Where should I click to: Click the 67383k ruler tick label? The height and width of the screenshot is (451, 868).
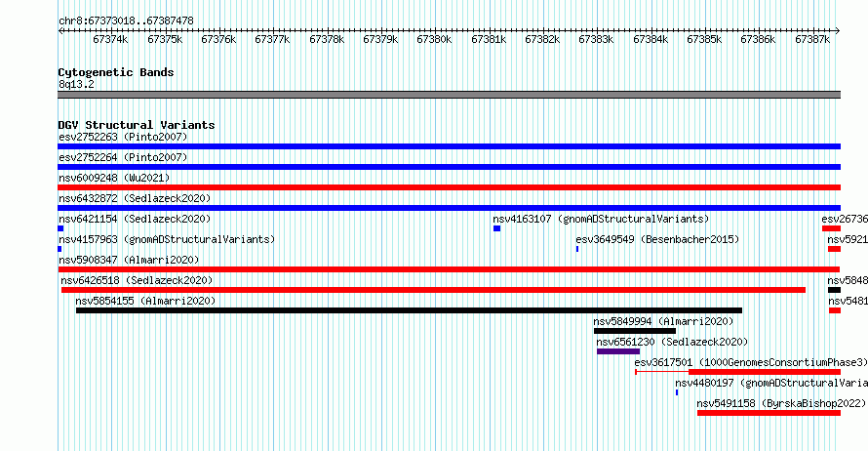[x=596, y=39]
